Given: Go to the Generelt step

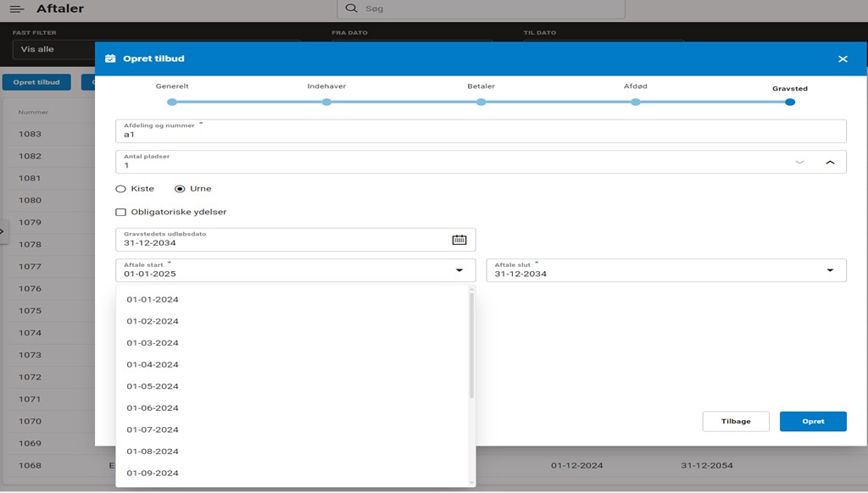Looking at the screenshot, I should 172,102.
